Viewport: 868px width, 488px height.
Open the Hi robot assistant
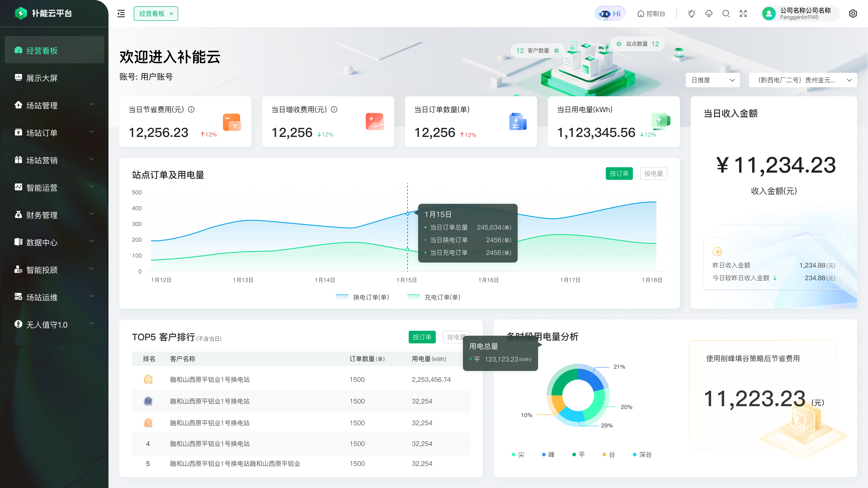pos(610,14)
